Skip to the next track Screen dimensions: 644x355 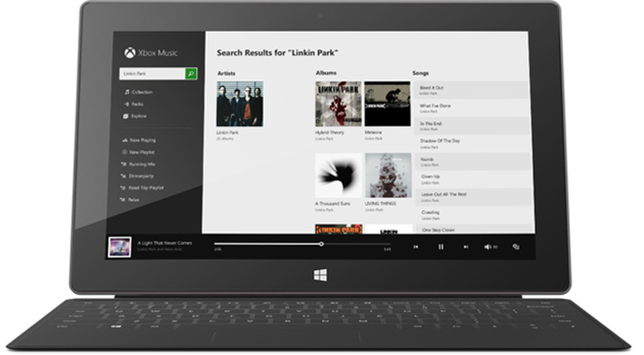coord(466,247)
